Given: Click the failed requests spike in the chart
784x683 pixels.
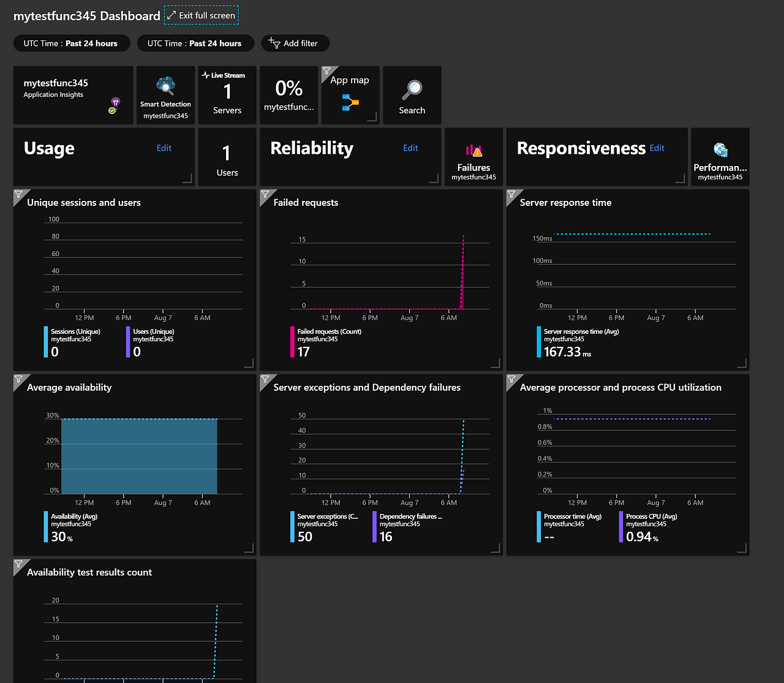Looking at the screenshot, I should (x=462, y=273).
